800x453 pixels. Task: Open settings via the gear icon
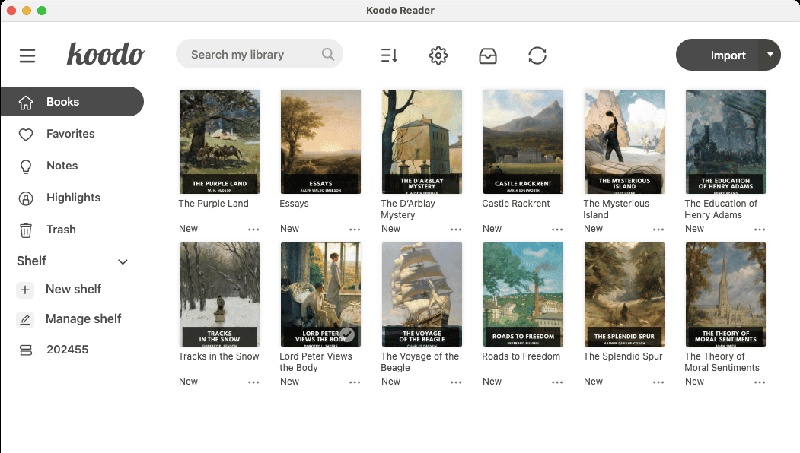point(438,55)
